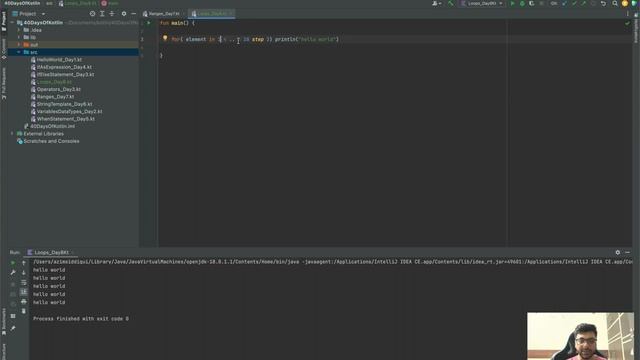Click the pin tab icon in Run panel
Image resolution: width=640 pixels, height=360 pixels.
pyautogui.click(x=13, y=328)
